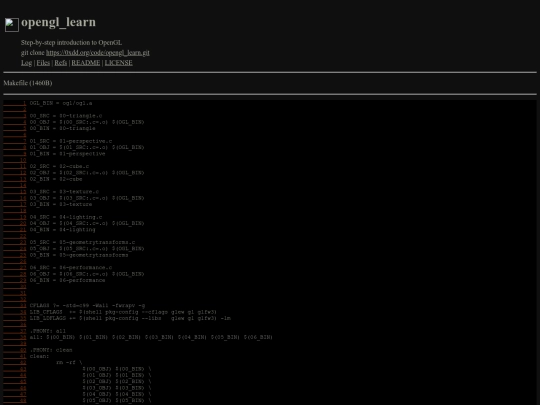This screenshot has width=540, height=405.
Task: Click the '06_SRC = 06-performance.c' line
Action: click(71, 268)
